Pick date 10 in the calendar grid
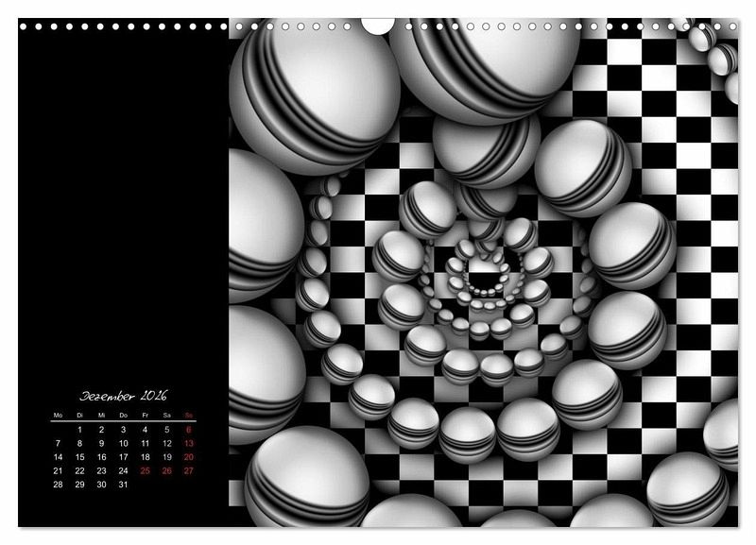 (x=123, y=443)
